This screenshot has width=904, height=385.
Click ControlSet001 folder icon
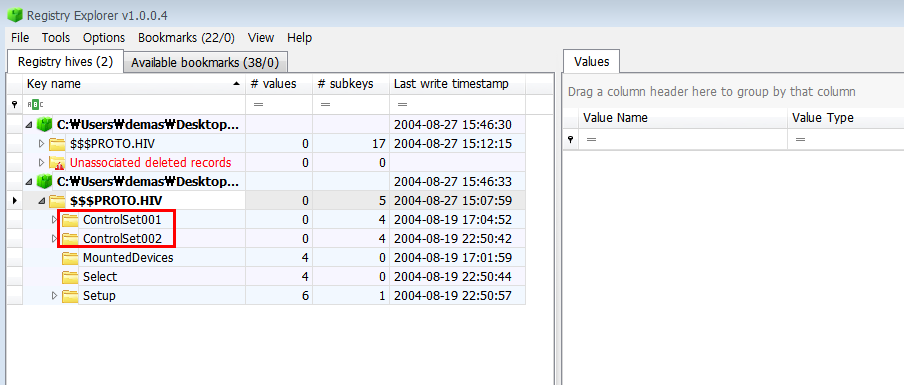(70, 220)
